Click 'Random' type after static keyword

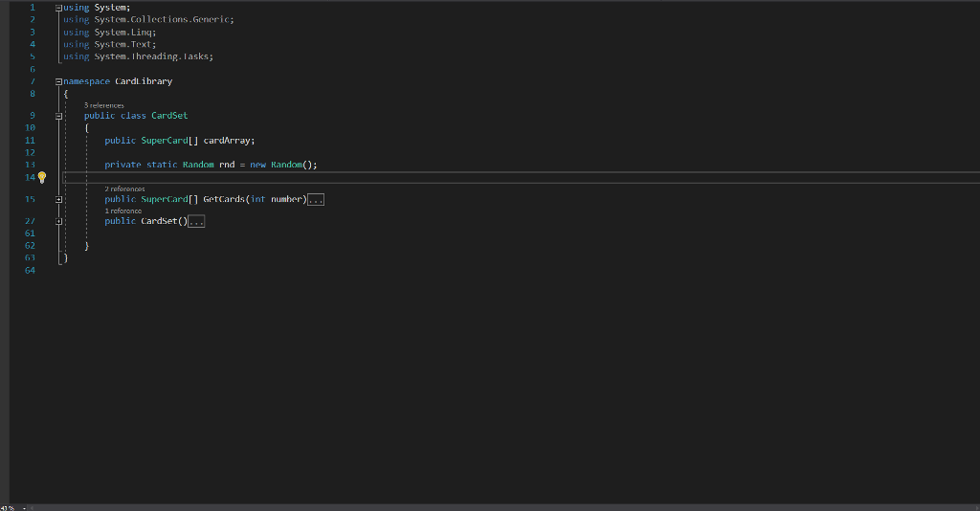[x=198, y=165]
